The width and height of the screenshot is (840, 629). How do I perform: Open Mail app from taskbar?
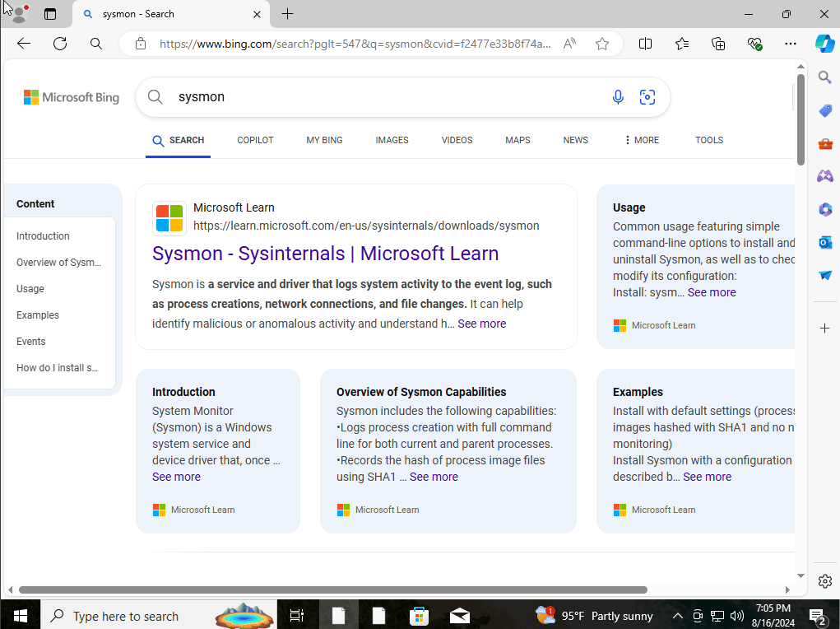tap(460, 615)
